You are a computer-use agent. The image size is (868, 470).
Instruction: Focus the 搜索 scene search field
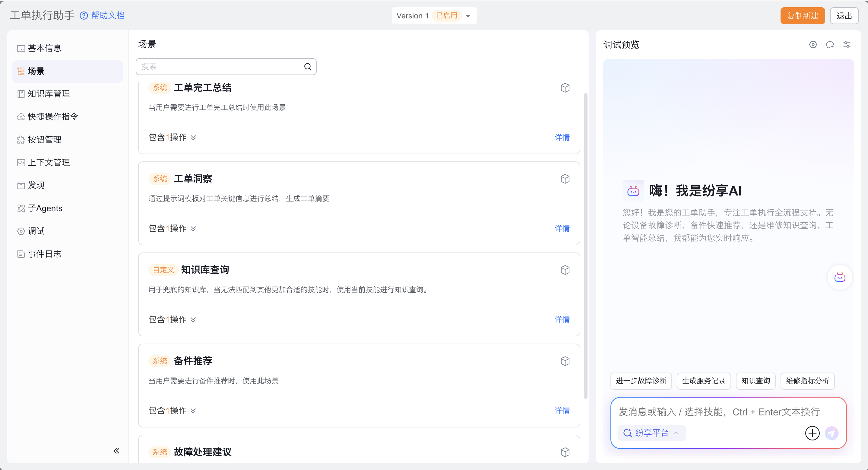tap(219, 67)
